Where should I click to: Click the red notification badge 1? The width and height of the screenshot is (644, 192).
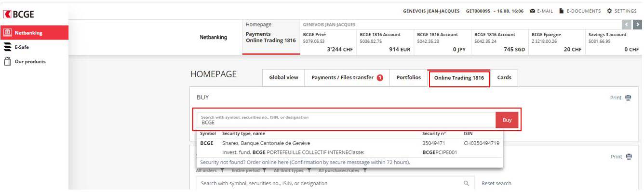coord(380,78)
